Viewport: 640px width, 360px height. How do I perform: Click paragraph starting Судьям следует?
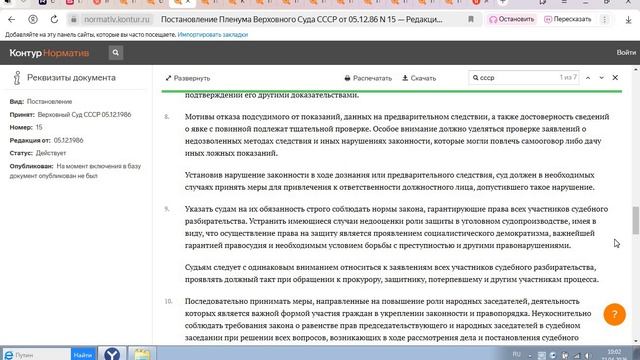click(x=392, y=273)
